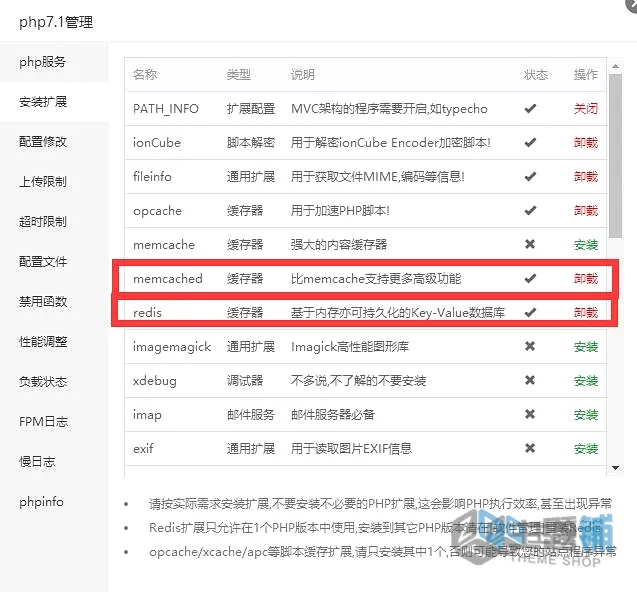Click the exif status cross icon
Viewport: 637px width, 592px height.
(530, 448)
